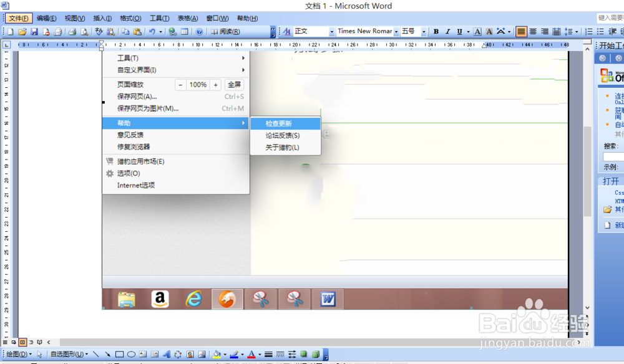Click the Select Objects pointer tool
624x364 pixels.
(39, 354)
